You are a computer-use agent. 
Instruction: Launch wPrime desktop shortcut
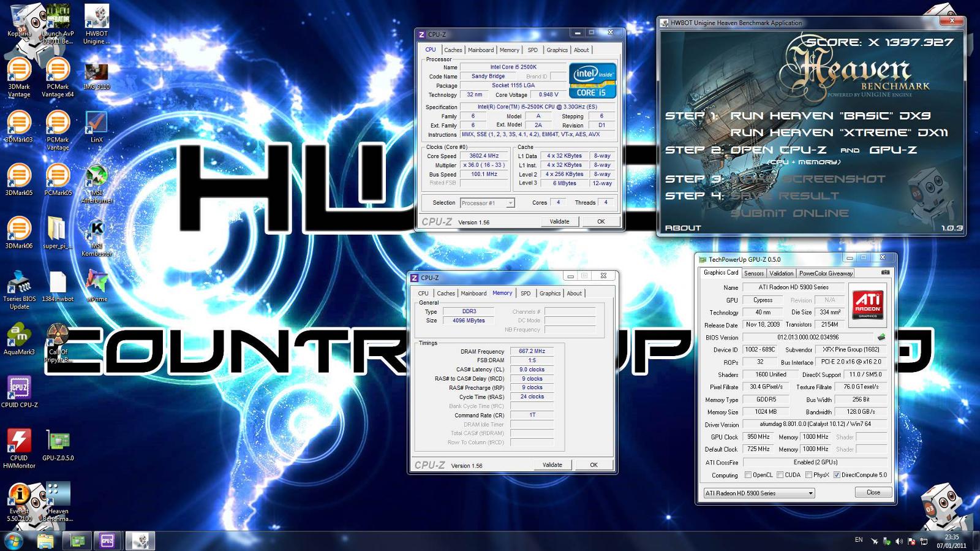(x=96, y=286)
